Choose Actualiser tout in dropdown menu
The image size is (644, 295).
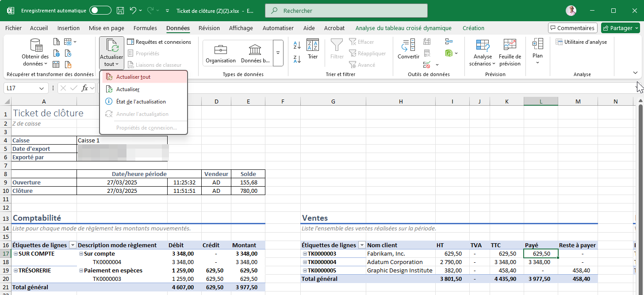145,77
